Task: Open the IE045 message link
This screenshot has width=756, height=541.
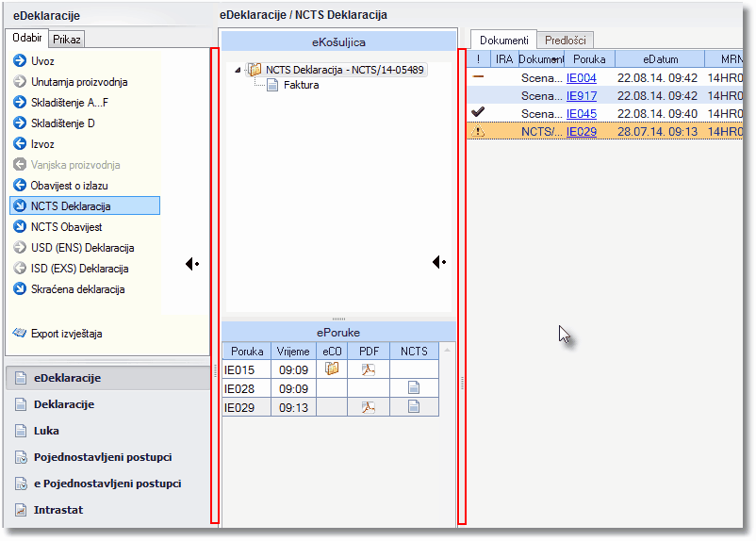Action: coord(581,114)
